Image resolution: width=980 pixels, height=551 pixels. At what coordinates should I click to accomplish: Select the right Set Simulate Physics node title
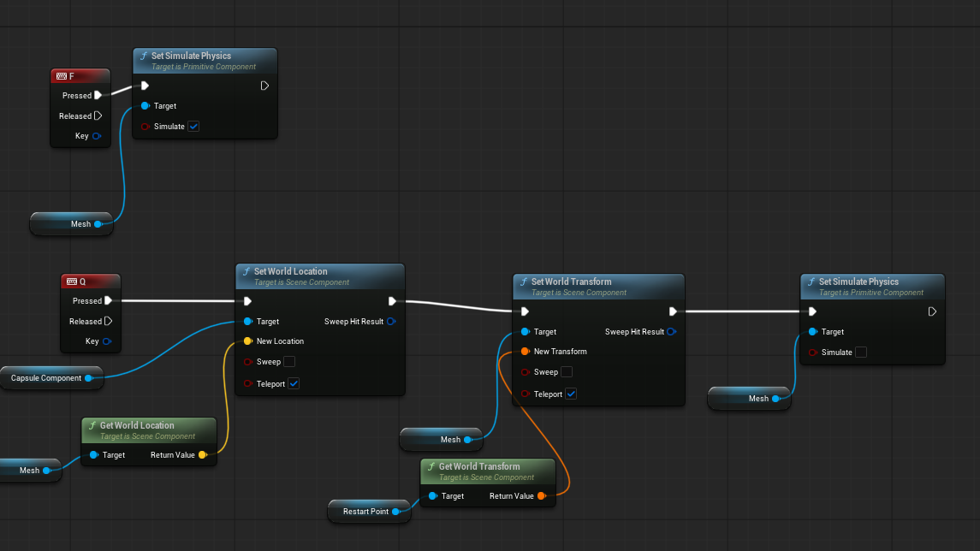point(858,281)
